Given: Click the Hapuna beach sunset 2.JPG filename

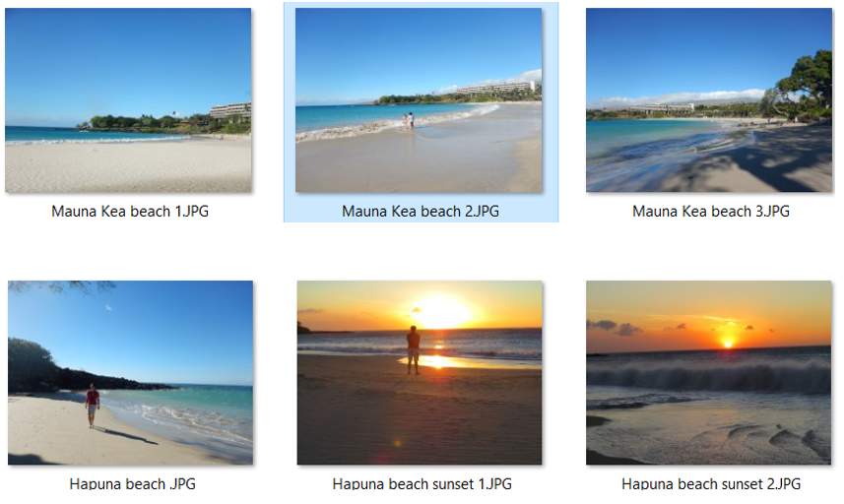Looking at the screenshot, I should 711,483.
